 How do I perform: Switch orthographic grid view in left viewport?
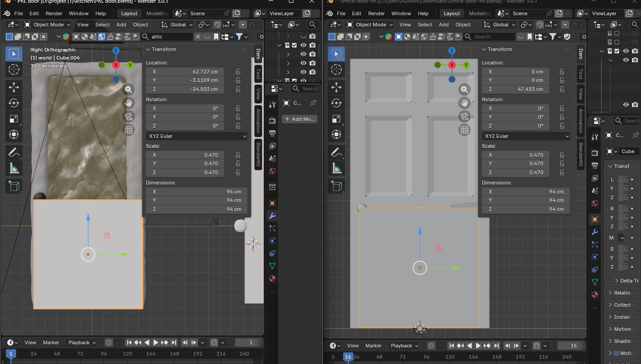coord(129,130)
